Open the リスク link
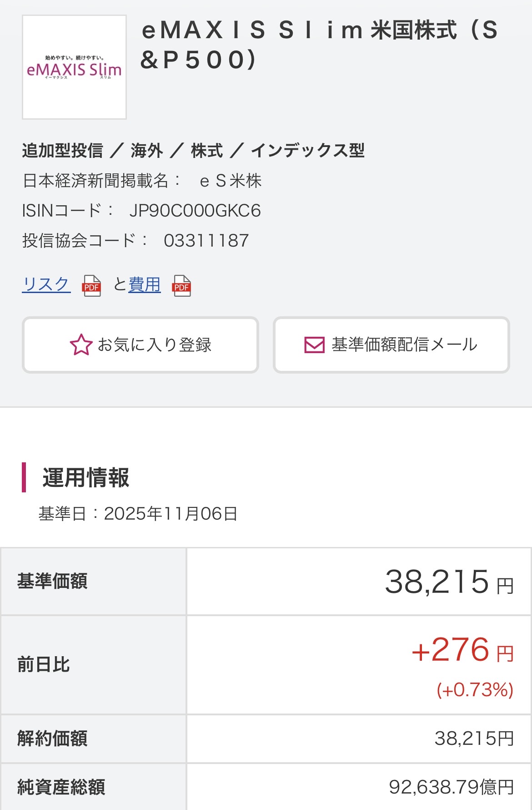 [46, 284]
